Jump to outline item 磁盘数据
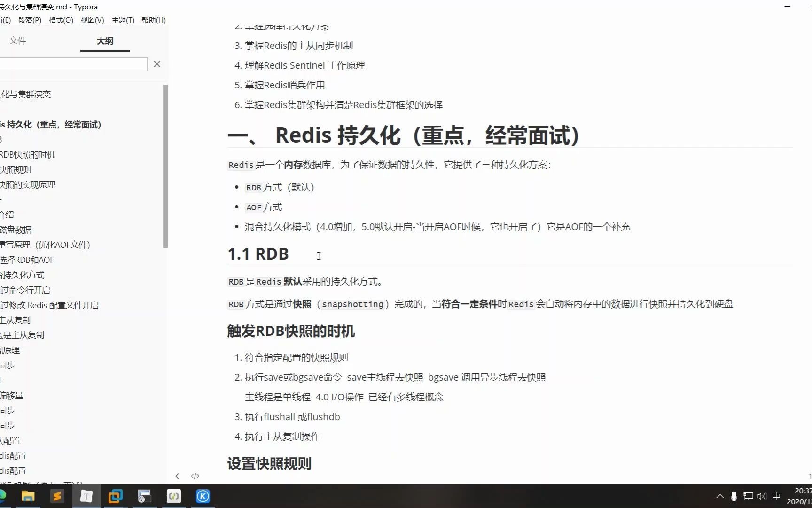The image size is (812, 508). coord(16,230)
